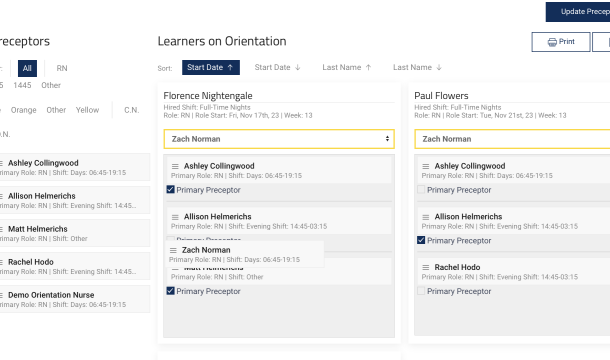Image resolution: width=610 pixels, height=360 pixels.
Task: Uncheck Primary Preceptor for Allison Helmerichs under Paul Flowers
Action: 421,240
